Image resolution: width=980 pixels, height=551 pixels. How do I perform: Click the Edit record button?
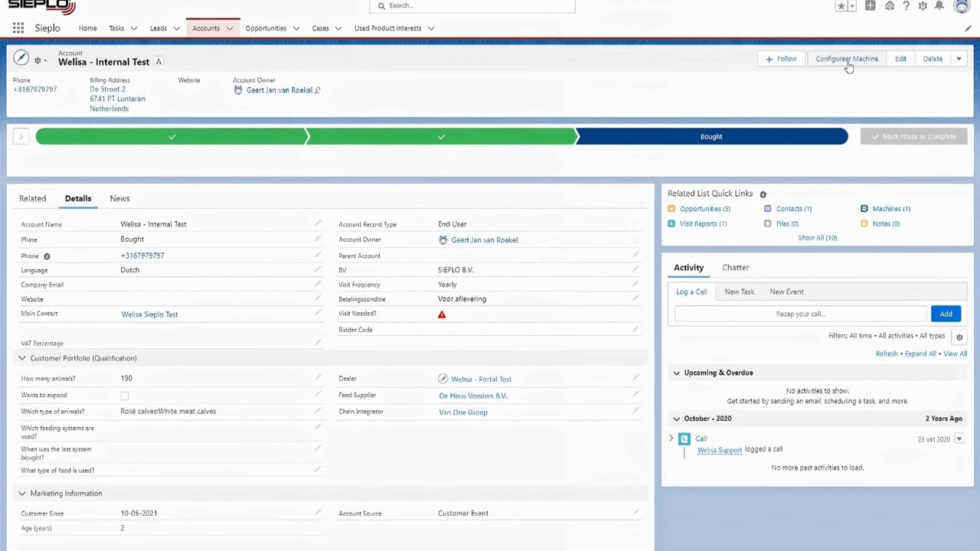tap(900, 59)
